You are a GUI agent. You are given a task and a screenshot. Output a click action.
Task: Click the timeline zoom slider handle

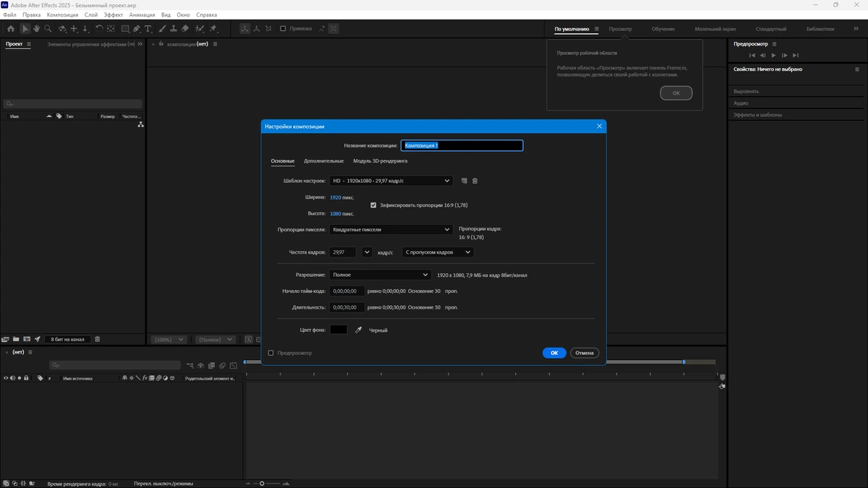tap(262, 483)
